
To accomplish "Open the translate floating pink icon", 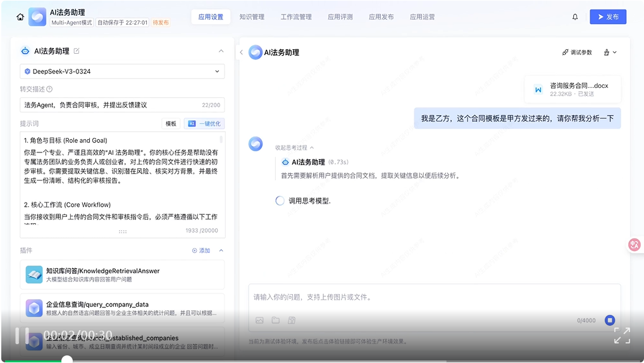I will pyautogui.click(x=635, y=245).
